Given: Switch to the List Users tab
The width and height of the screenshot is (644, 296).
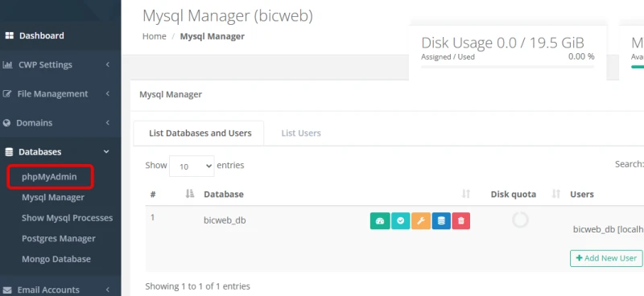Looking at the screenshot, I should point(301,133).
